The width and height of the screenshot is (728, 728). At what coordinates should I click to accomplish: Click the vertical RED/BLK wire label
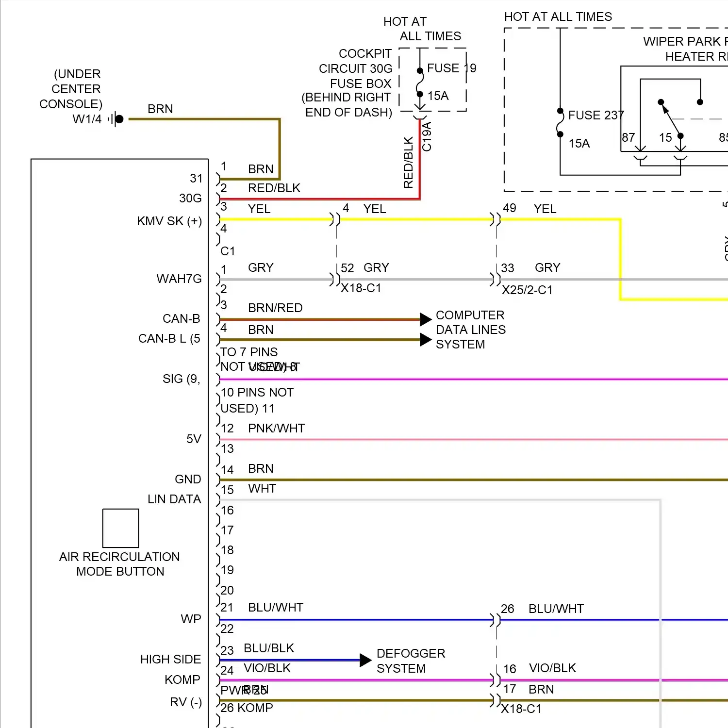(x=408, y=163)
